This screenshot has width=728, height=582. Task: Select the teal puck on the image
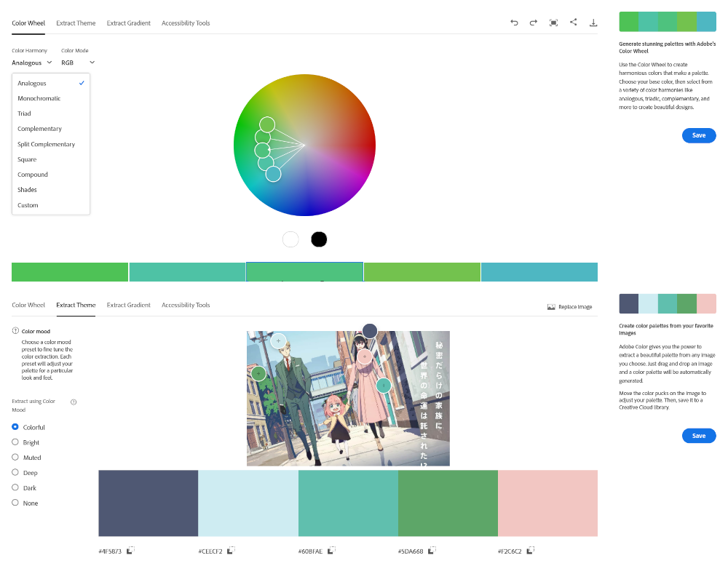pos(384,386)
